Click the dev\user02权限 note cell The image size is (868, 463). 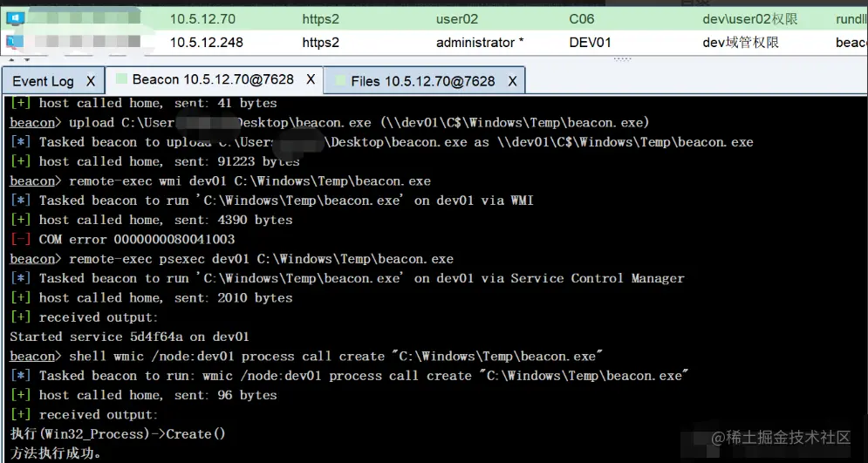pos(750,19)
